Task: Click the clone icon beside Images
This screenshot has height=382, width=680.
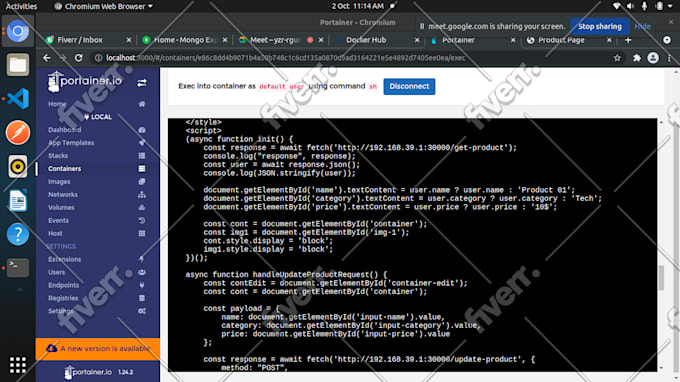Action: click(x=142, y=182)
